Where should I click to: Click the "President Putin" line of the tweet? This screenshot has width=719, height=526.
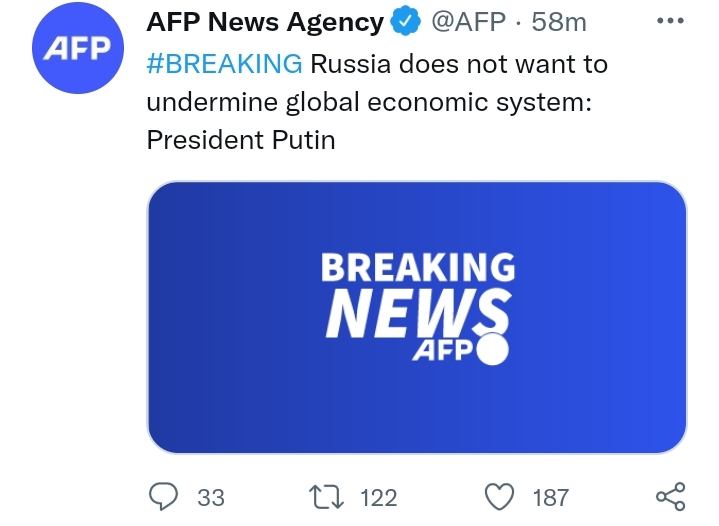(x=241, y=139)
